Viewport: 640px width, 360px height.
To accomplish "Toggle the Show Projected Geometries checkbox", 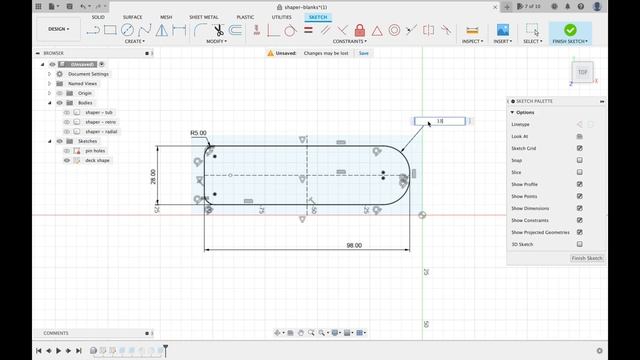I will pos(580,232).
